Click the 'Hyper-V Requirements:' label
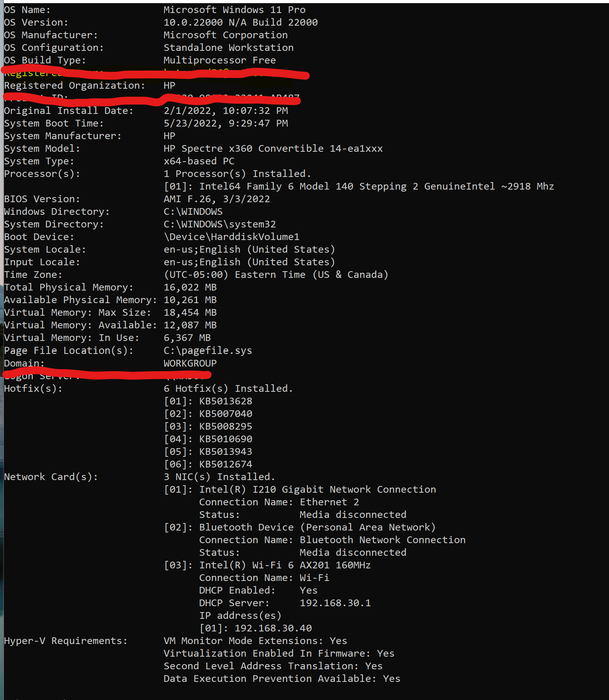This screenshot has height=700, width=609. pyautogui.click(x=66, y=640)
